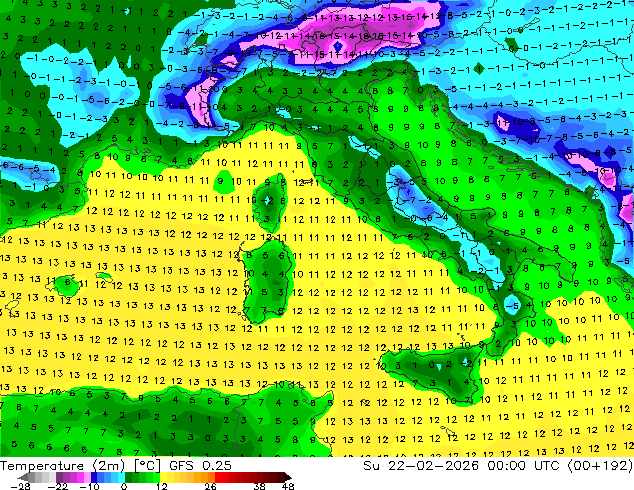This screenshot has height=490, width=634.
Task: Click the '48' legend value
Action: click(288, 486)
